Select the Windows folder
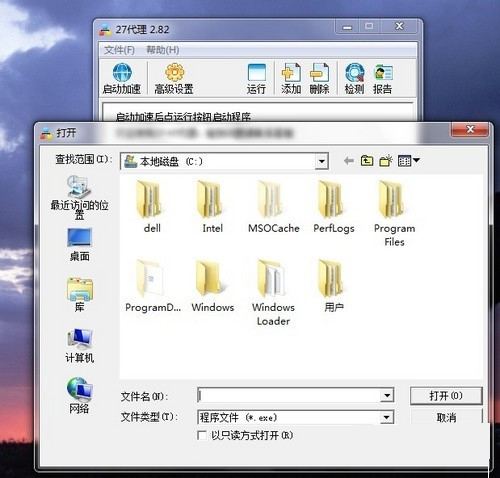Screen dimensions: 500x478 pos(213,286)
